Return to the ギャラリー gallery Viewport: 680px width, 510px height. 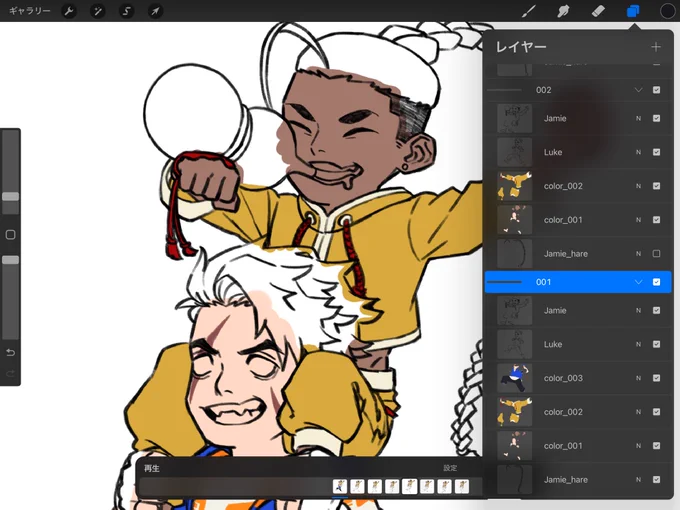[x=29, y=11]
